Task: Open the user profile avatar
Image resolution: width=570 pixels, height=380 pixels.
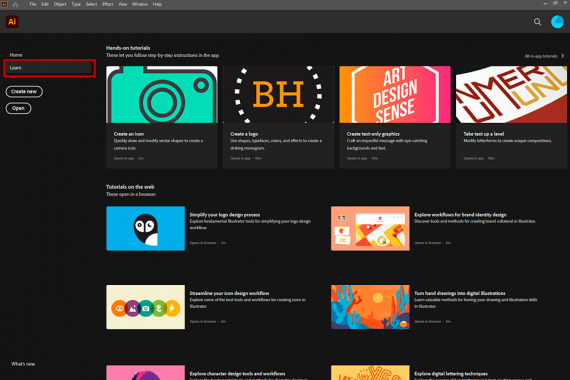Action: click(557, 22)
